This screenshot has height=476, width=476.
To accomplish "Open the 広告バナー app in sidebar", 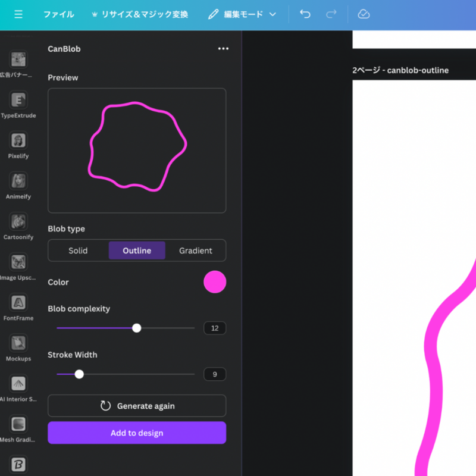I will point(18,64).
